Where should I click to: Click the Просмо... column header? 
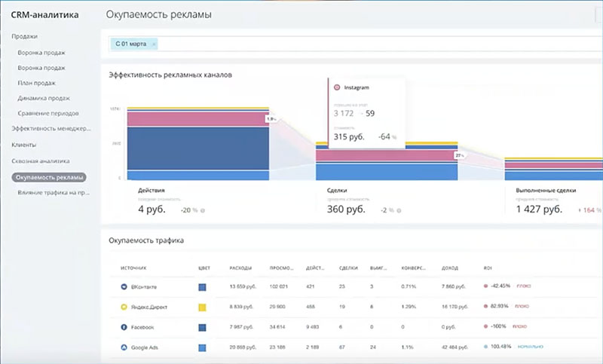pos(281,268)
